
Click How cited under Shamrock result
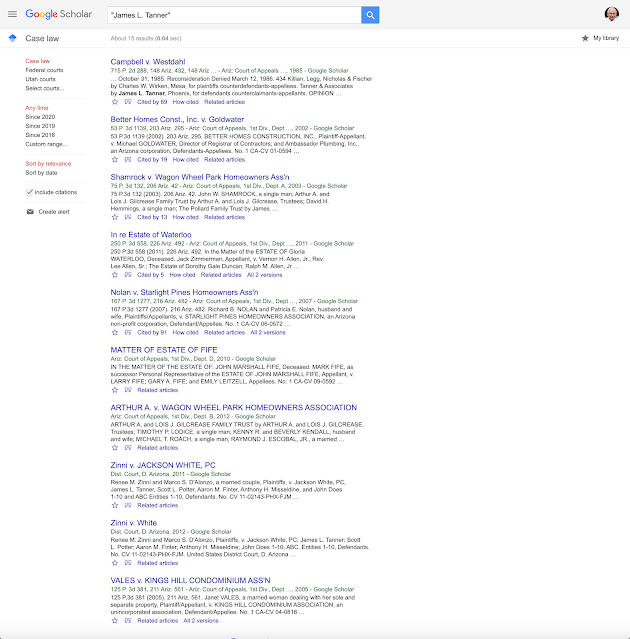coord(185,217)
